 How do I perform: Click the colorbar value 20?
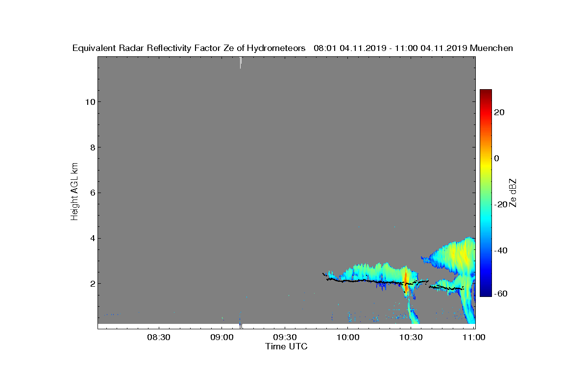coord(499,112)
